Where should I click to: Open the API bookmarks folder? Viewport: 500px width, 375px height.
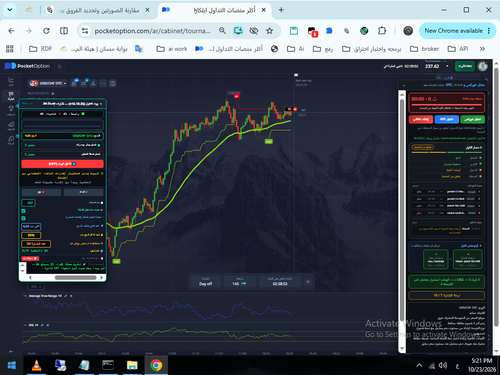[458, 49]
